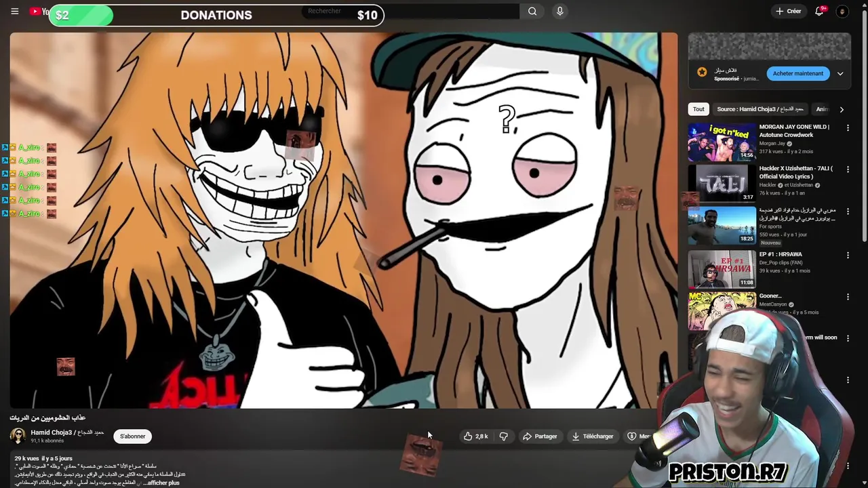Image resolution: width=868 pixels, height=488 pixels.
Task: Click the MORGAN JAY GONE WILD title
Action: [794, 131]
